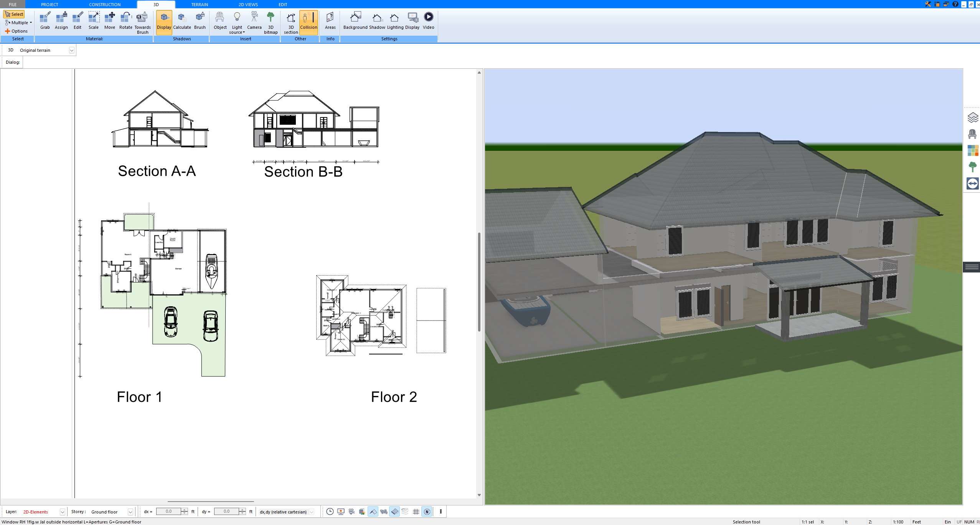The width and height of the screenshot is (980, 525).
Task: Toggle the floor slab visibility button
Action: point(394,512)
